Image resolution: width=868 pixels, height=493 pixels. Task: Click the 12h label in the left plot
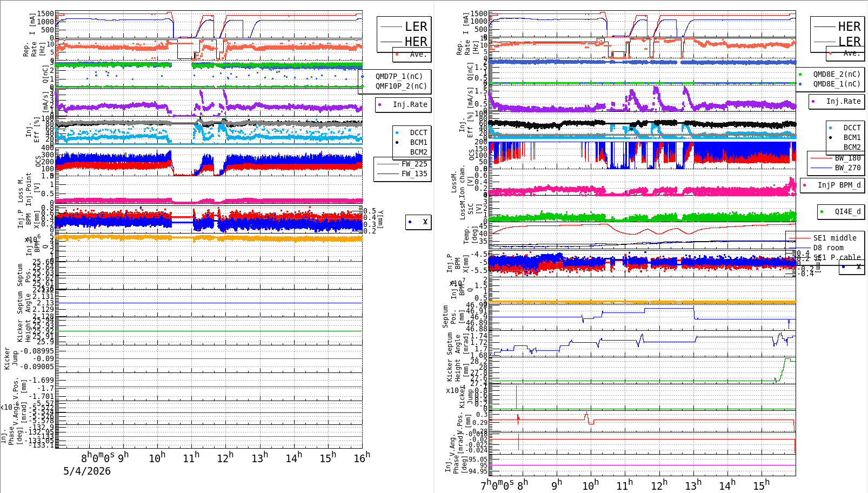225,457
